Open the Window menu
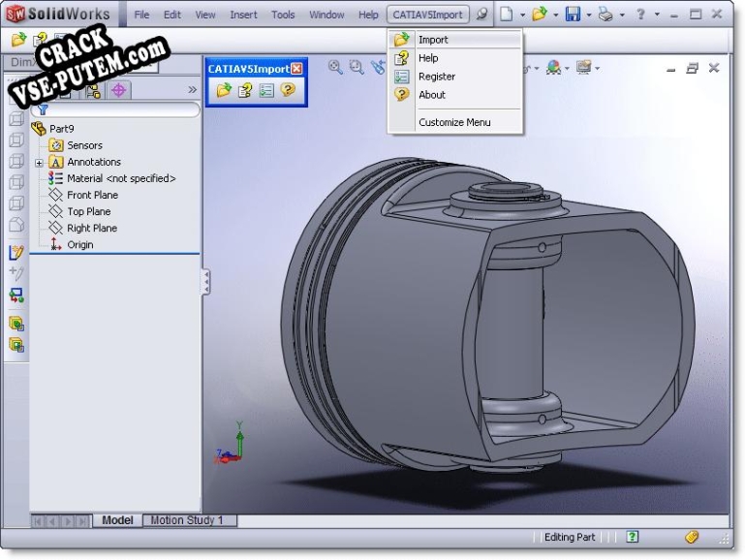This screenshot has height=560, width=745. [326, 15]
